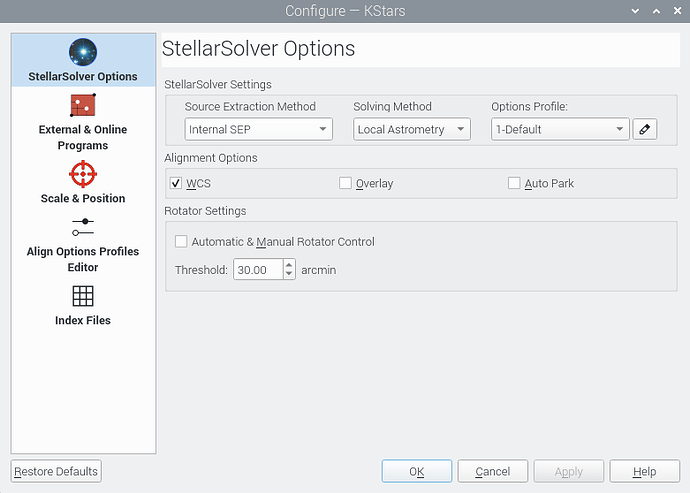Click the Threshold: label
Viewport: 690px width, 493px height.
click(201, 270)
